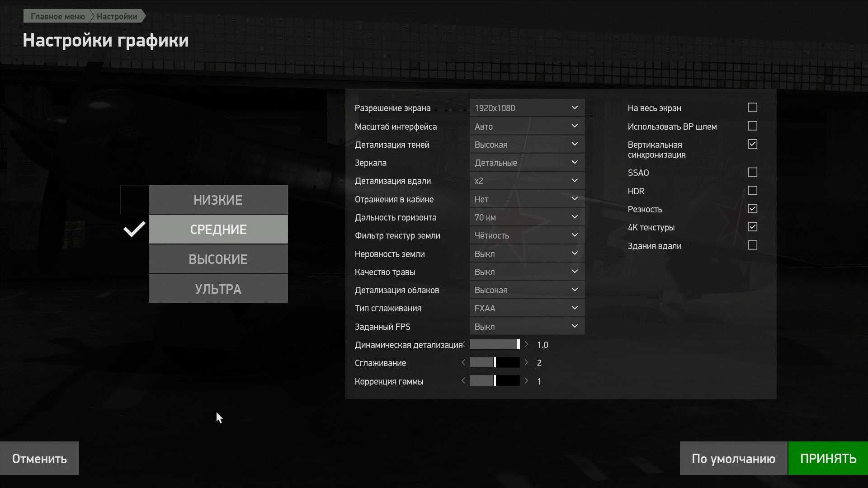Click the right arrow of Динамическая детализация
868x488 pixels.
click(526, 344)
